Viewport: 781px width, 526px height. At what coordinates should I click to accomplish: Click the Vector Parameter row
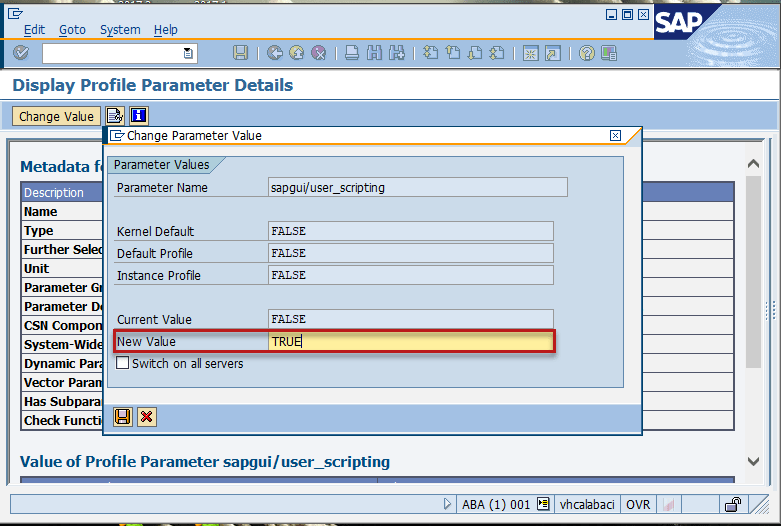[62, 383]
